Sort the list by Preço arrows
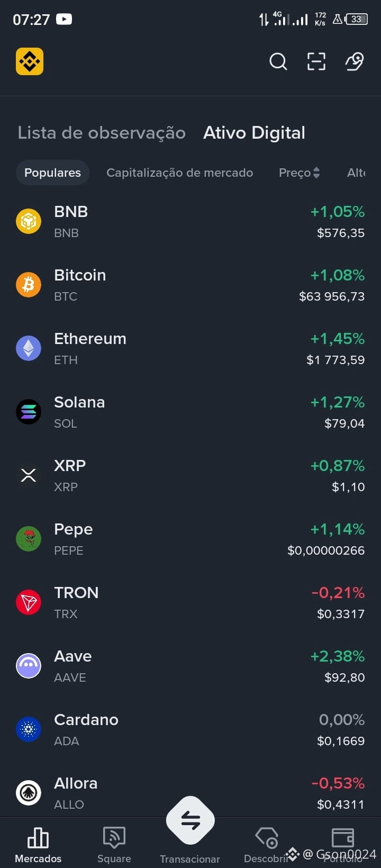Viewport: 381px width, 868px height. [316, 173]
